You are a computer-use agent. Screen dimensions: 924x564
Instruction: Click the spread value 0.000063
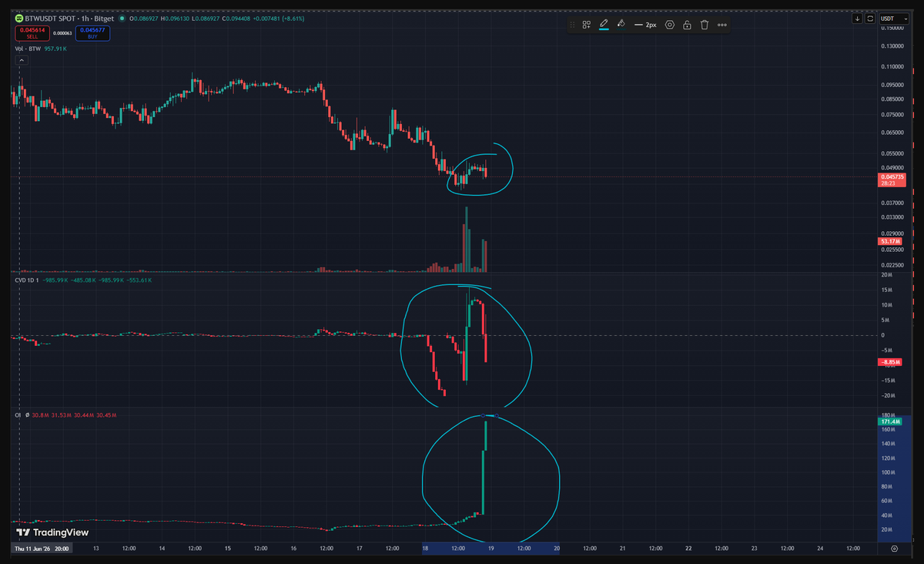[x=62, y=33]
